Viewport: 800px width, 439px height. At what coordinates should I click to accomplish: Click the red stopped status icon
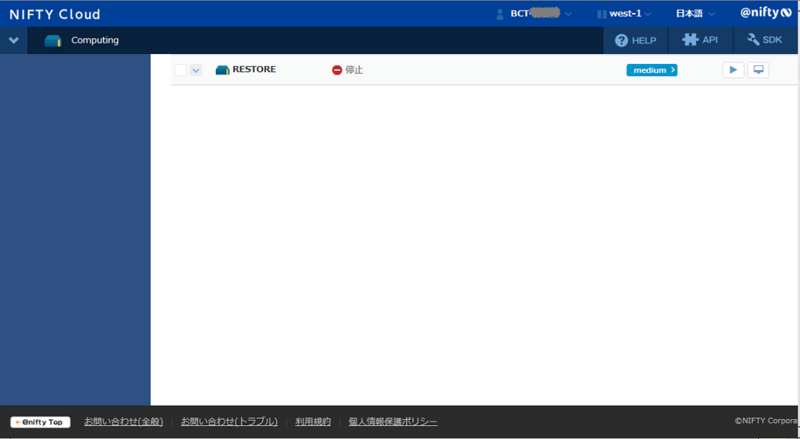(337, 70)
